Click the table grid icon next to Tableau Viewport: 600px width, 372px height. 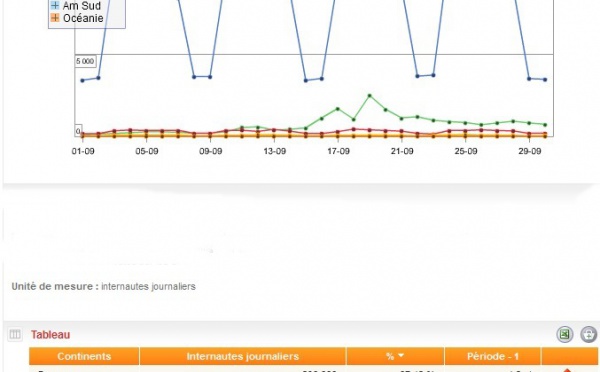15,334
